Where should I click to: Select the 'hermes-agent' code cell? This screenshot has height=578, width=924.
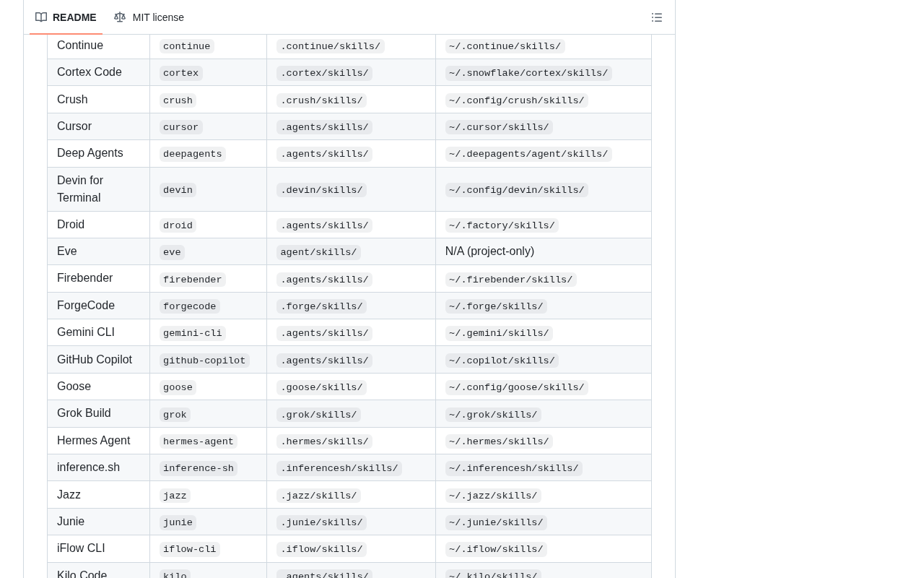[199, 441]
